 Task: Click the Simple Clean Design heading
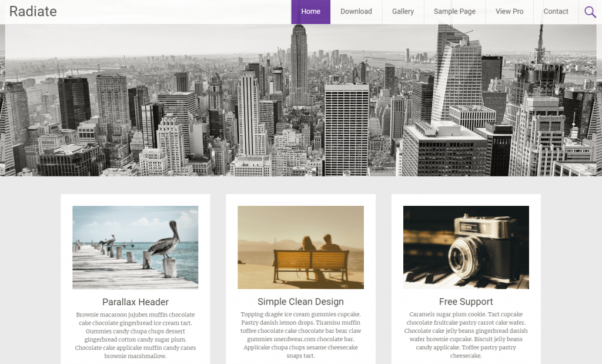coord(300,302)
